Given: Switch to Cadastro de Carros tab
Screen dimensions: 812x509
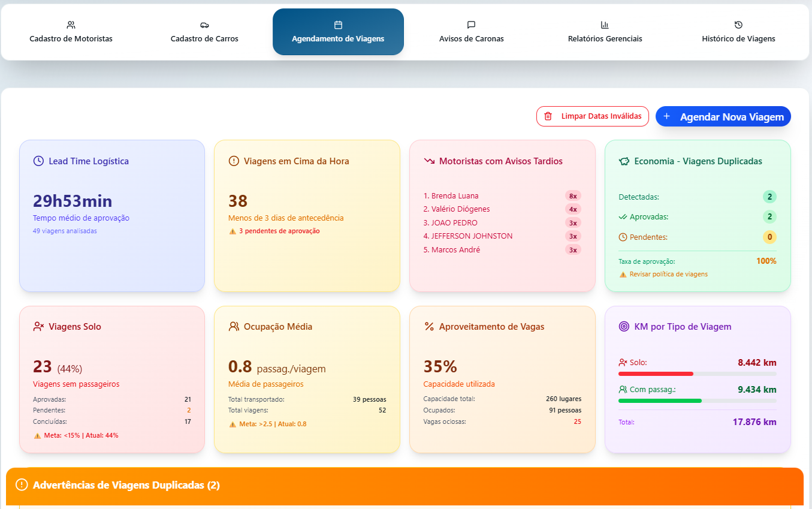Looking at the screenshot, I should coord(204,33).
